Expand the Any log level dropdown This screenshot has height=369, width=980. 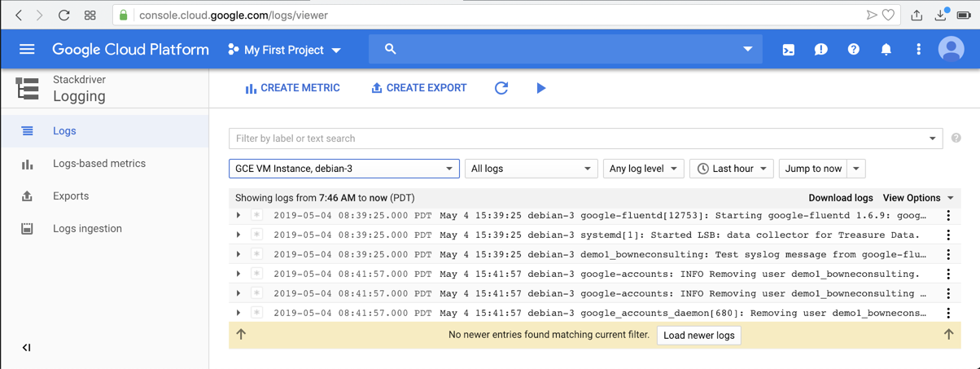click(642, 169)
